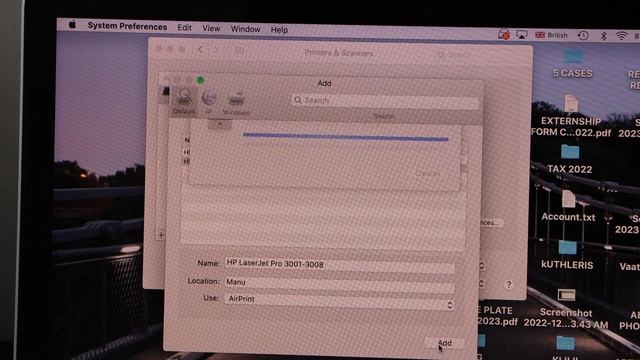640x360 pixels.
Task: Open the Window menu
Action: click(245, 29)
